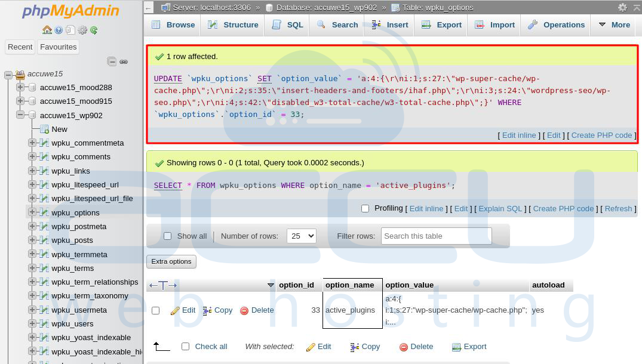The height and width of the screenshot is (364, 642).
Task: Enable the Profiling checkbox
Action: (365, 209)
